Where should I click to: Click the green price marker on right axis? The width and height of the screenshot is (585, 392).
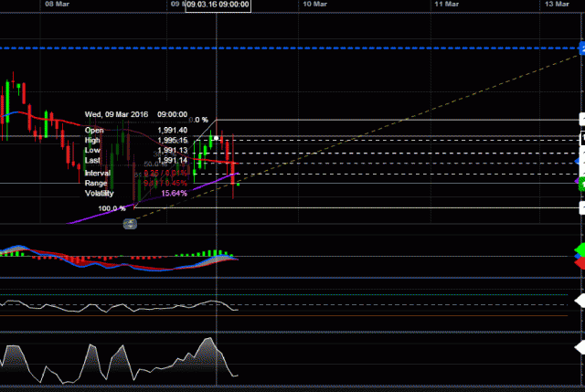(580, 184)
